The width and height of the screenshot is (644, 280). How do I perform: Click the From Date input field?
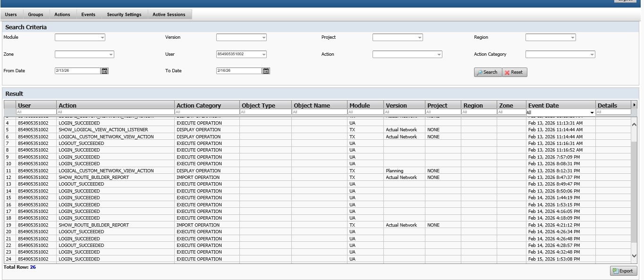point(77,71)
